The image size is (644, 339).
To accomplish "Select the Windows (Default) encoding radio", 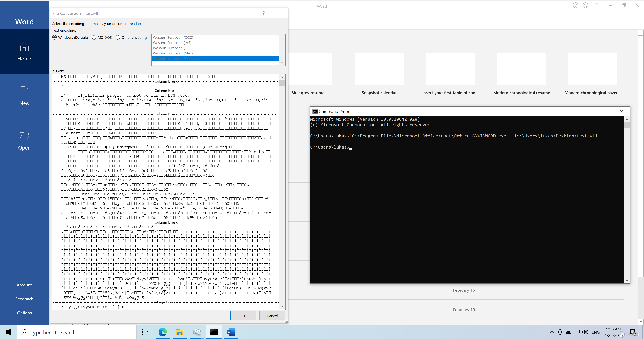I will [x=55, y=37].
